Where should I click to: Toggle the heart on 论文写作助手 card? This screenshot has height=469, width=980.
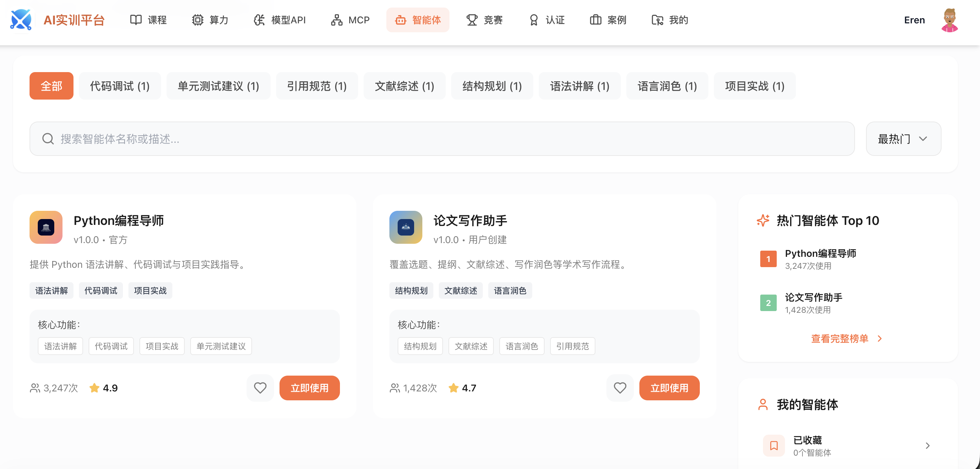(x=620, y=388)
